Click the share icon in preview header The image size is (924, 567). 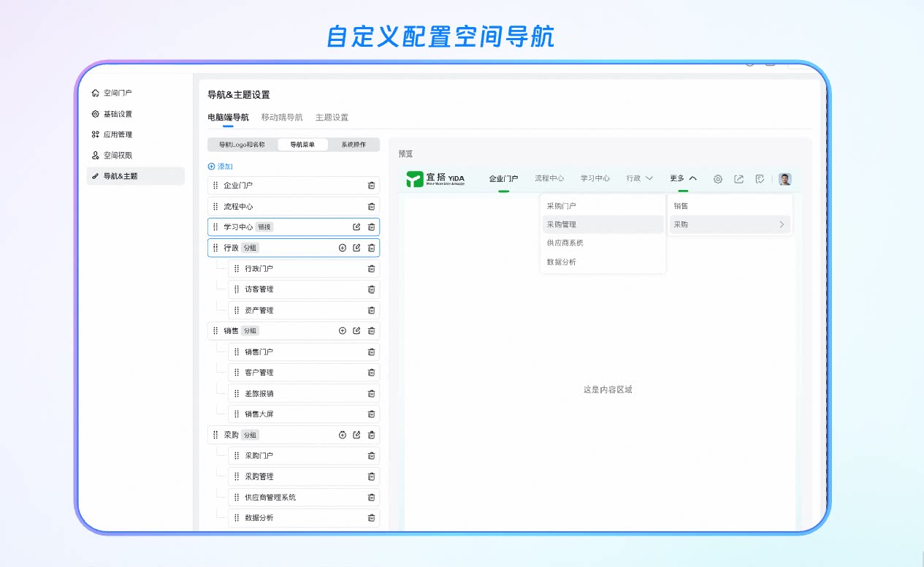coord(739,179)
